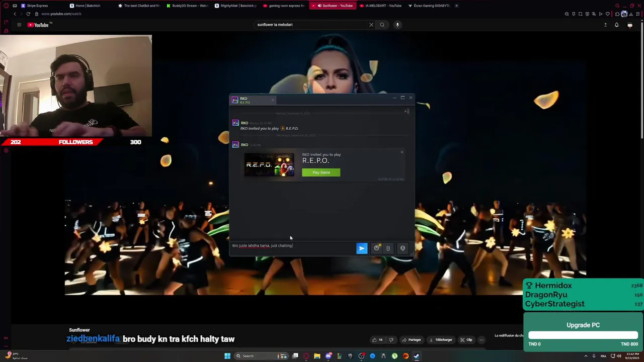Image resolution: width=644 pixels, height=362 pixels.
Task: Open Steam from the taskbar
Action: 417,356
